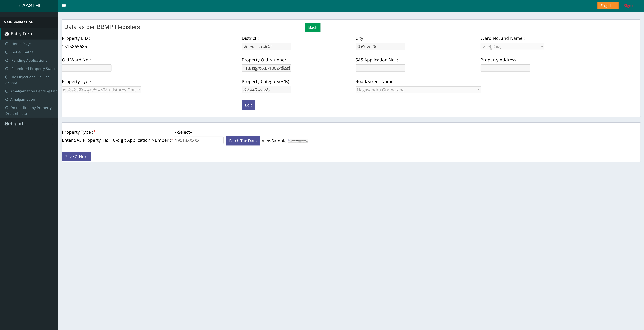Image resolution: width=644 pixels, height=330 pixels.
Task: Expand the Reports section arrow
Action: (x=52, y=124)
